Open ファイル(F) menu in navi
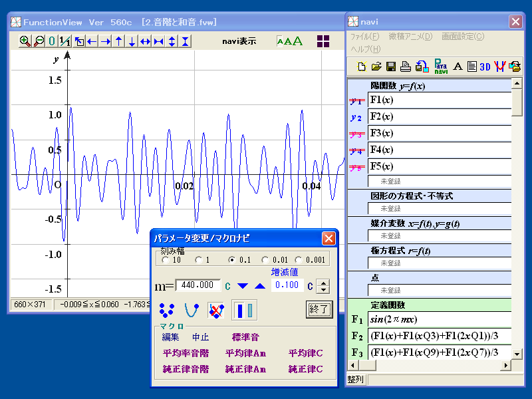Screen dimensions: 532x399 click(x=364, y=37)
